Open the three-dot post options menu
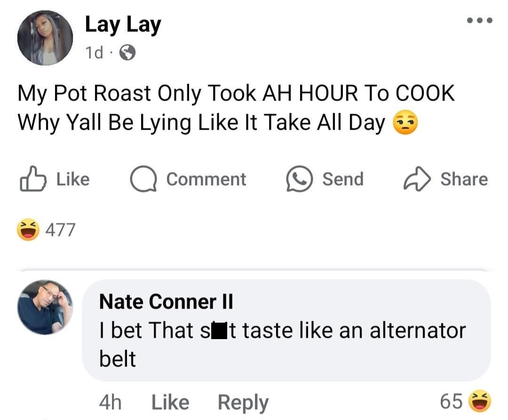Screen dimensions: 508x420 (480, 20)
